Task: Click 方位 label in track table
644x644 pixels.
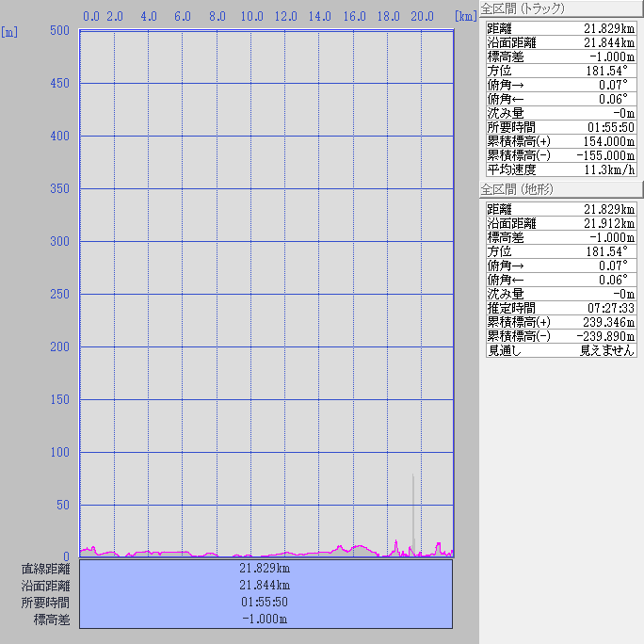Action: tap(499, 71)
